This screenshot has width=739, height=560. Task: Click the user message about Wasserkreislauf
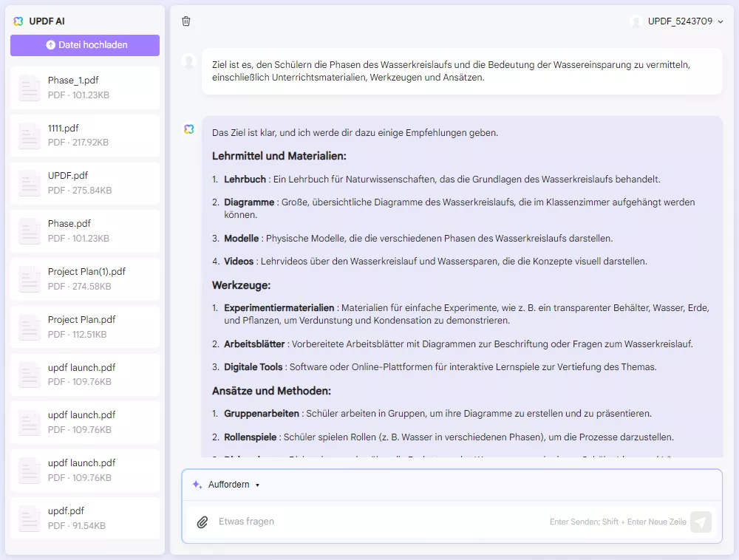click(462, 71)
